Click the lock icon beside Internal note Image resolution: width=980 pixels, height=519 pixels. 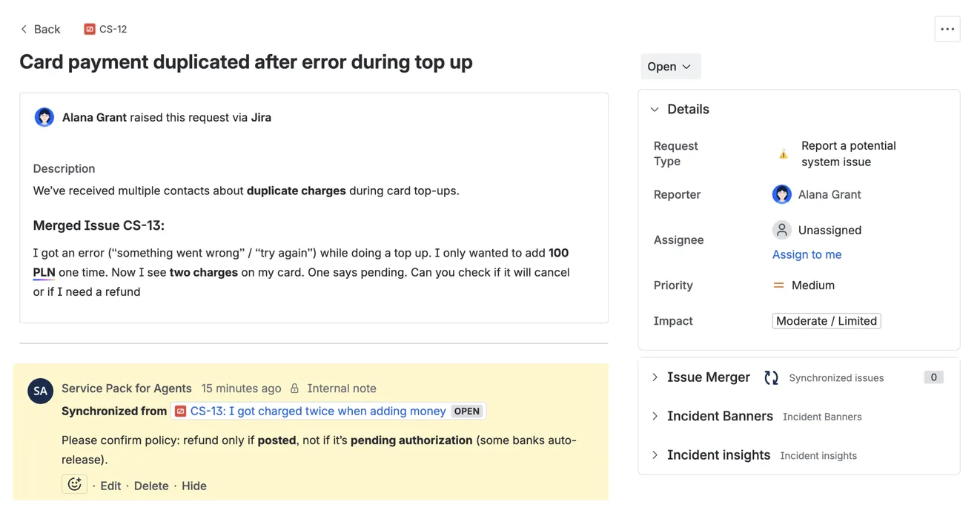[294, 389]
